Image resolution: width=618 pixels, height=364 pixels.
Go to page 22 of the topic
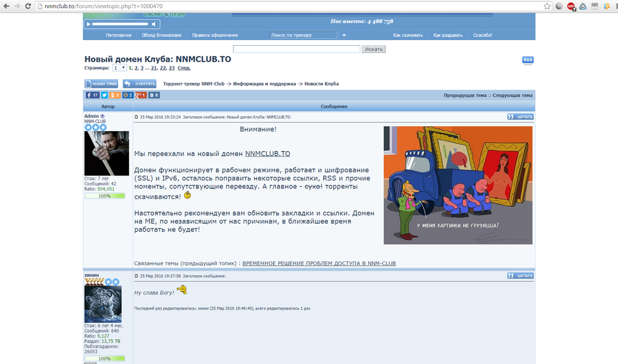tap(163, 68)
